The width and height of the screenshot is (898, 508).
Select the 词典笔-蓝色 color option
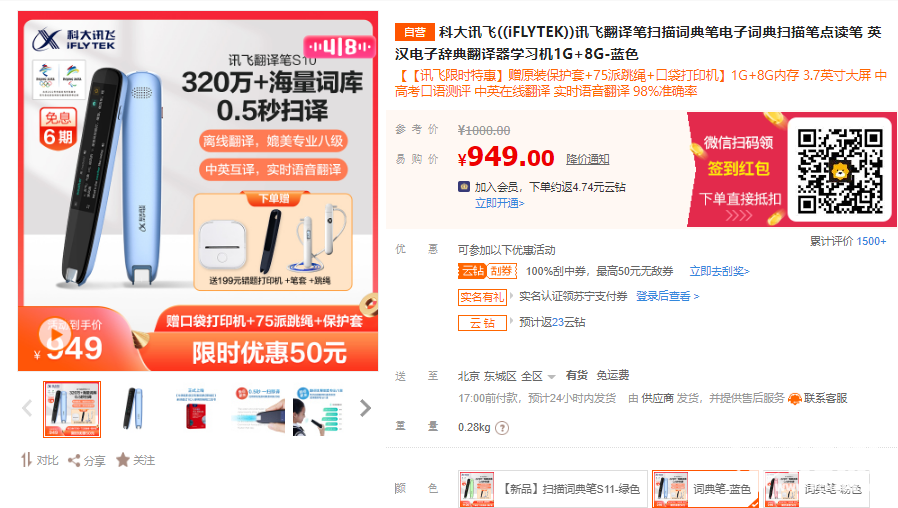pos(706,489)
